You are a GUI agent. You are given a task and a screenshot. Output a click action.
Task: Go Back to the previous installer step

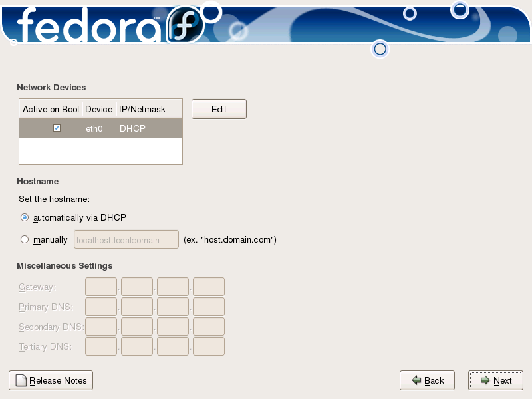[x=427, y=380]
